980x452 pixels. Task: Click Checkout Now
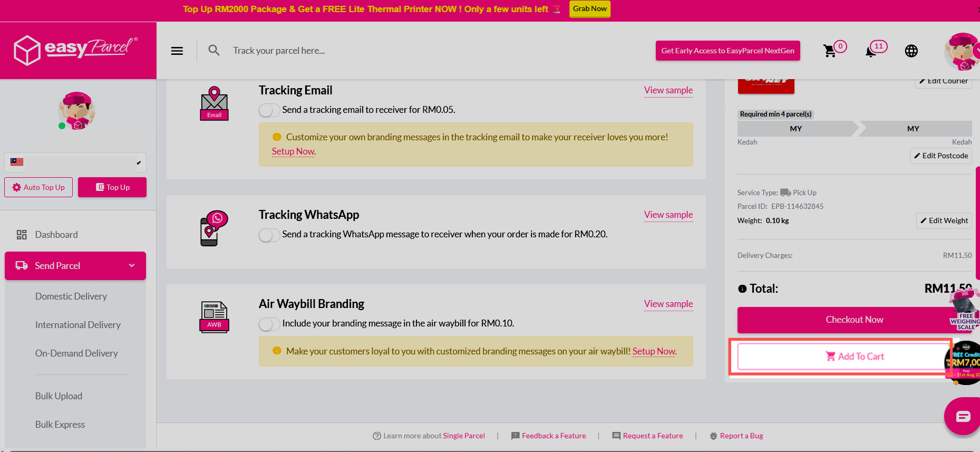tap(854, 320)
